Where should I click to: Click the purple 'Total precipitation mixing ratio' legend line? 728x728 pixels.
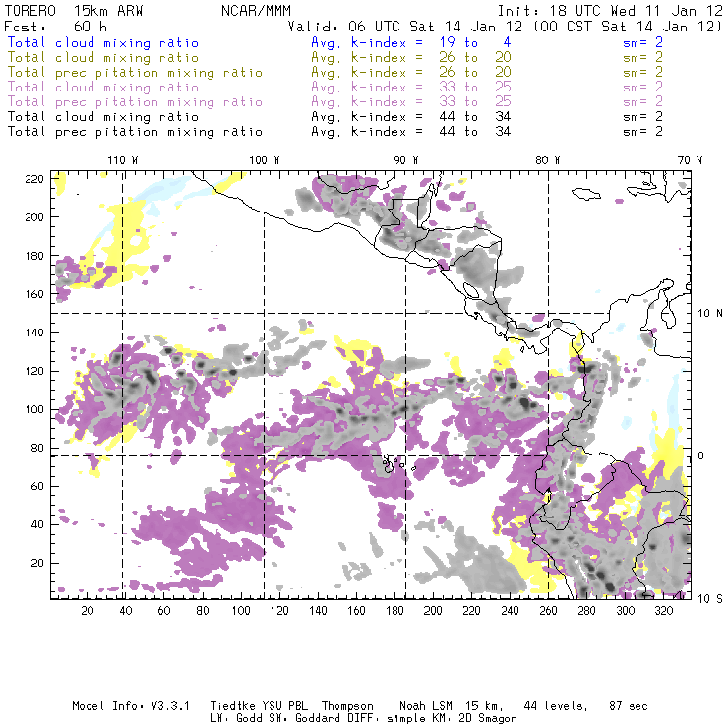tap(135, 102)
